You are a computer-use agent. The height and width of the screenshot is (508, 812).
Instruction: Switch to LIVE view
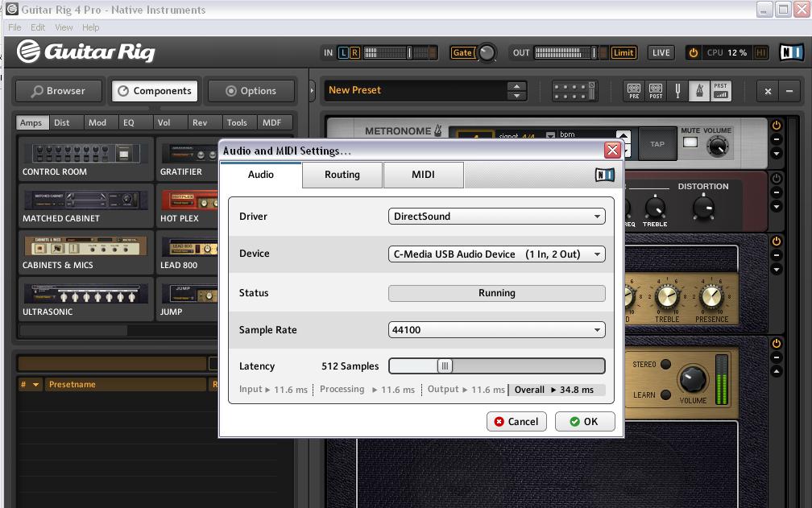point(661,53)
